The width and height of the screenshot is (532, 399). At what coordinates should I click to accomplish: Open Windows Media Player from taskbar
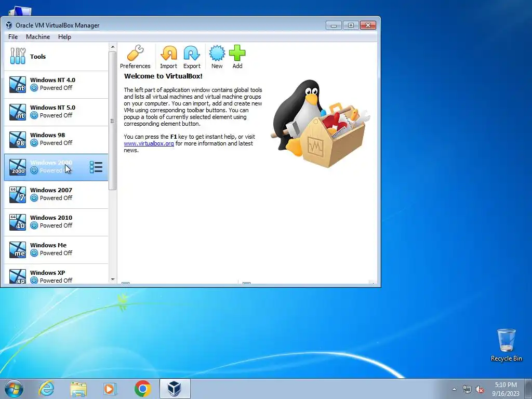(x=110, y=389)
